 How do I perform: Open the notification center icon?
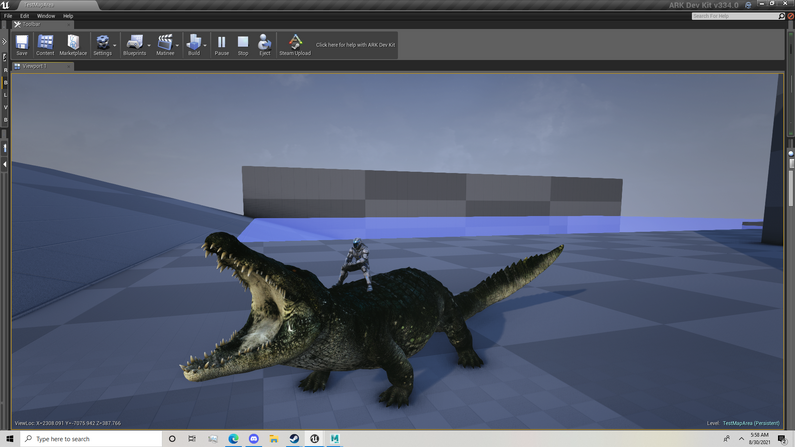pos(782,439)
